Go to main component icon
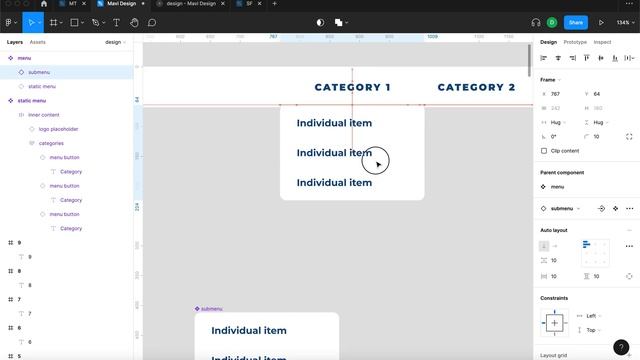 (601, 209)
